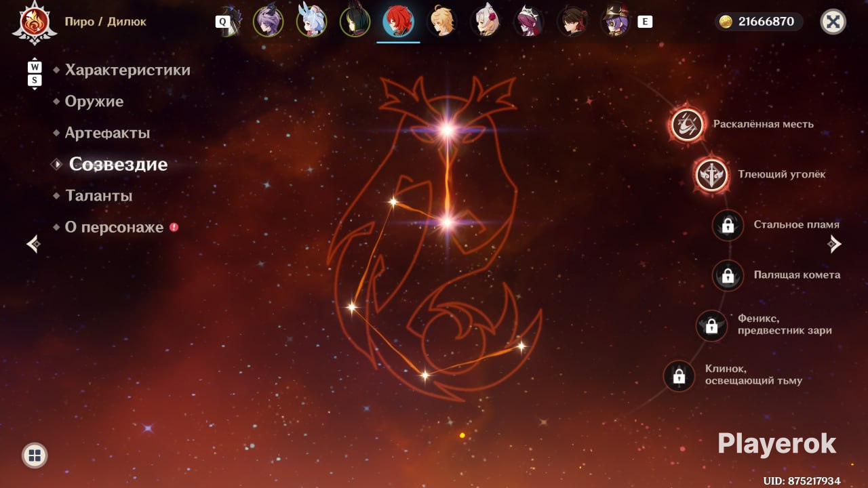
Task: Pick the dark green-haired Tighnari portrait
Action: 355,22
